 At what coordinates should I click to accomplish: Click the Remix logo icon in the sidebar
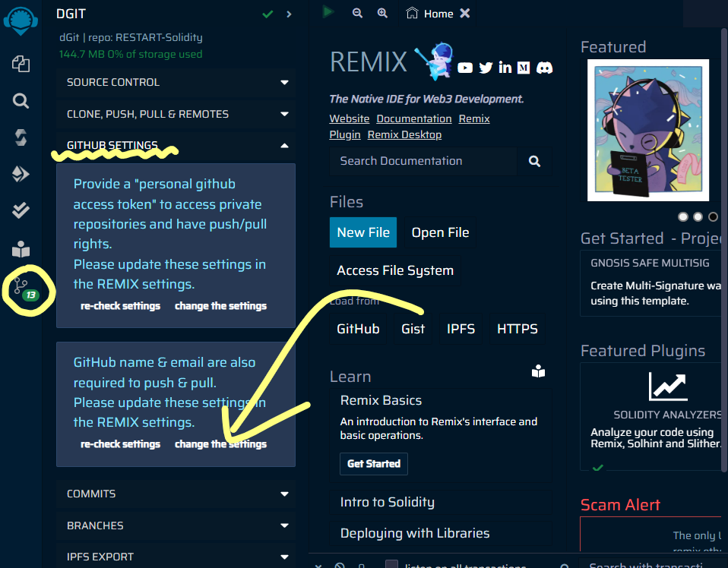click(x=21, y=21)
